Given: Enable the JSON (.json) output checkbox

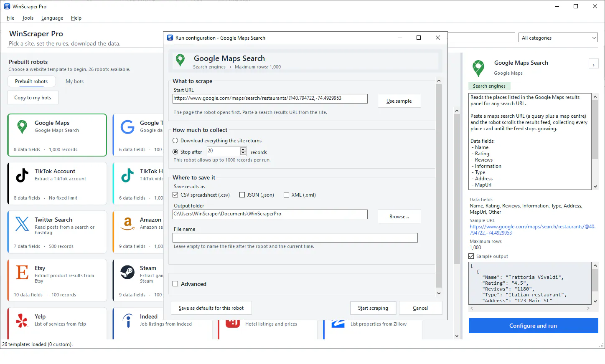Looking at the screenshot, I should (242, 195).
